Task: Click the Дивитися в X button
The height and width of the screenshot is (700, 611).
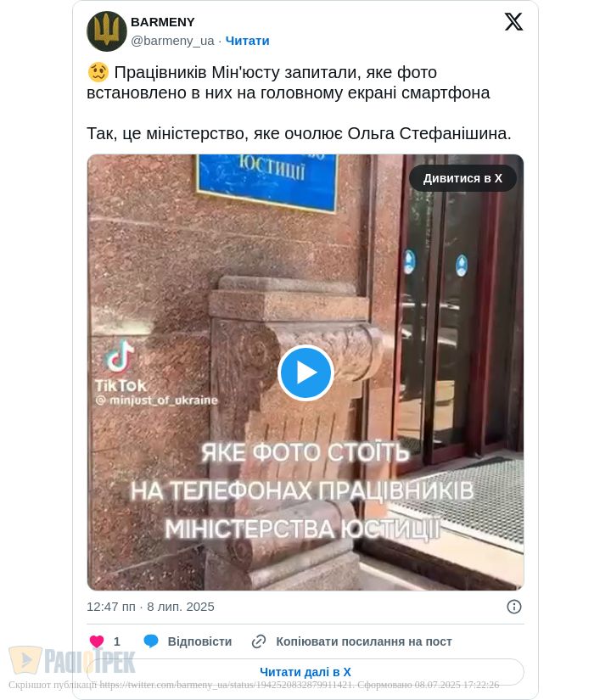Action: (462, 178)
